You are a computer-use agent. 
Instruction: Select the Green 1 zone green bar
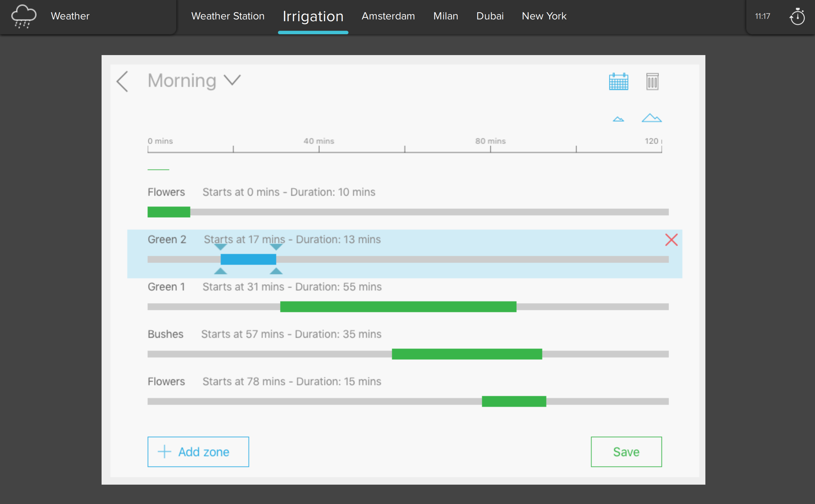398,307
